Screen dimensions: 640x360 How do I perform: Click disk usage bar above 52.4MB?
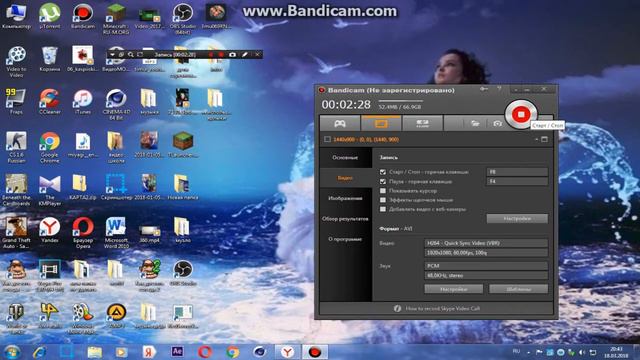(401, 101)
